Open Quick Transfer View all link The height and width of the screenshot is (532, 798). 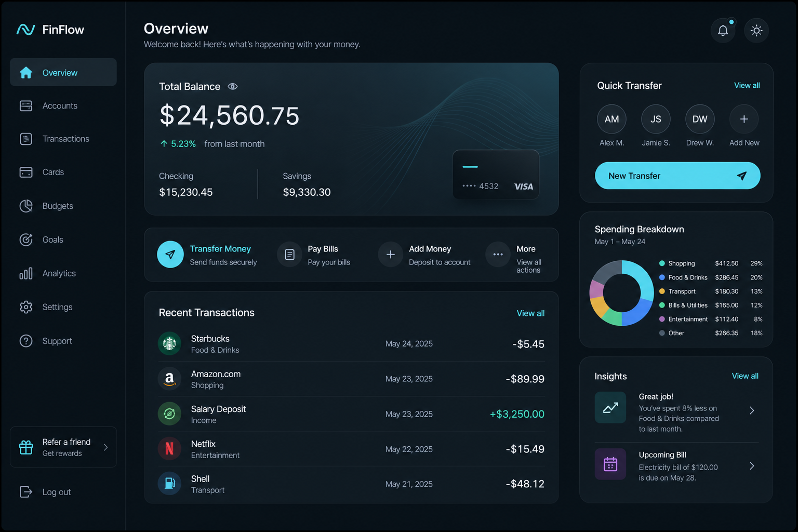[x=747, y=85]
